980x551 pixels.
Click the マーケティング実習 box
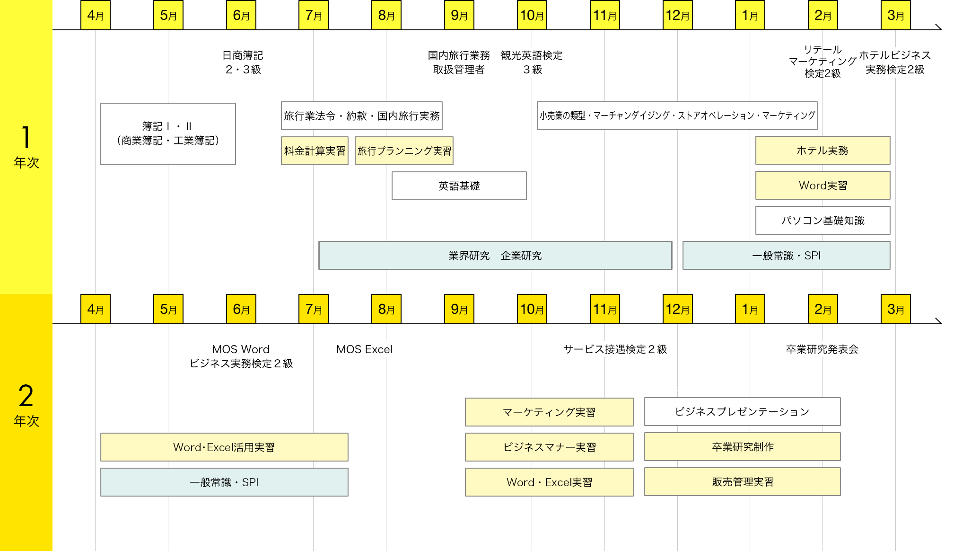tap(549, 412)
